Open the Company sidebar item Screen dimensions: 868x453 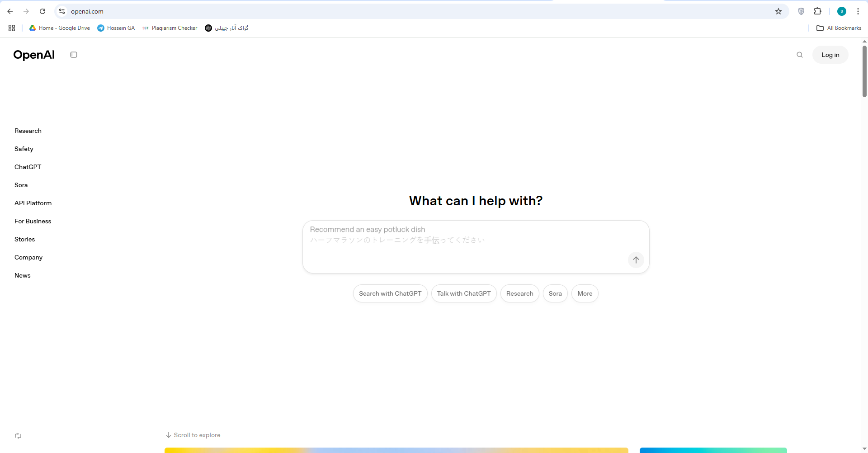[x=28, y=257]
